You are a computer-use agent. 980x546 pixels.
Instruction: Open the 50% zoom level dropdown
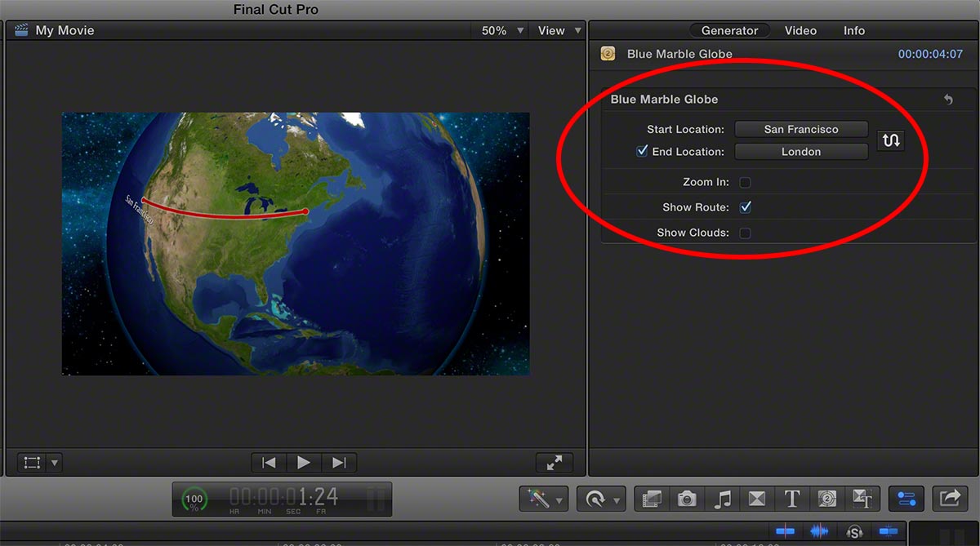point(502,30)
